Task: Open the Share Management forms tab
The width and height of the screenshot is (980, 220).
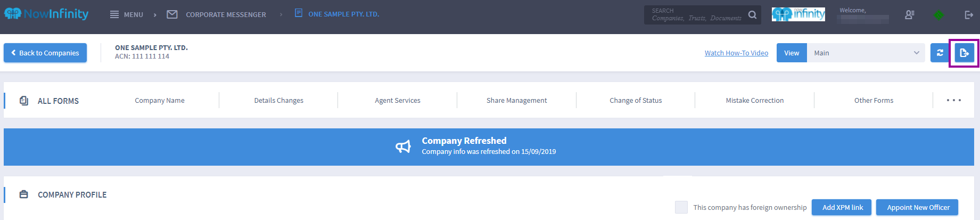Action: pyautogui.click(x=516, y=100)
